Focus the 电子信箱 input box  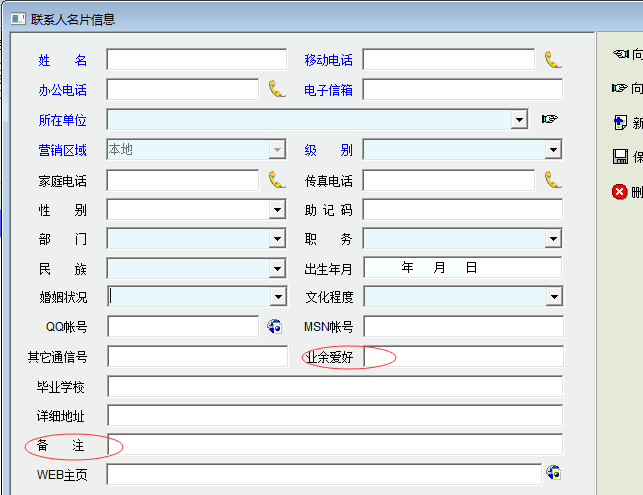coord(462,90)
